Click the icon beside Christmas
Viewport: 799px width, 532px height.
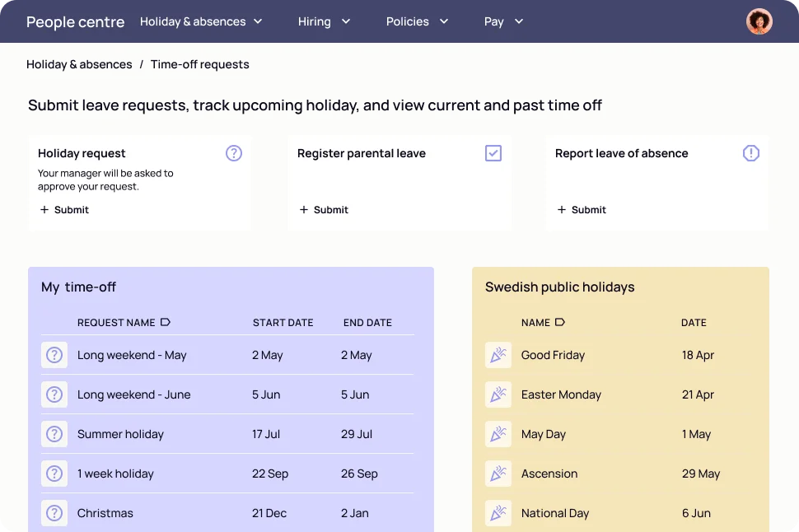pyautogui.click(x=54, y=512)
